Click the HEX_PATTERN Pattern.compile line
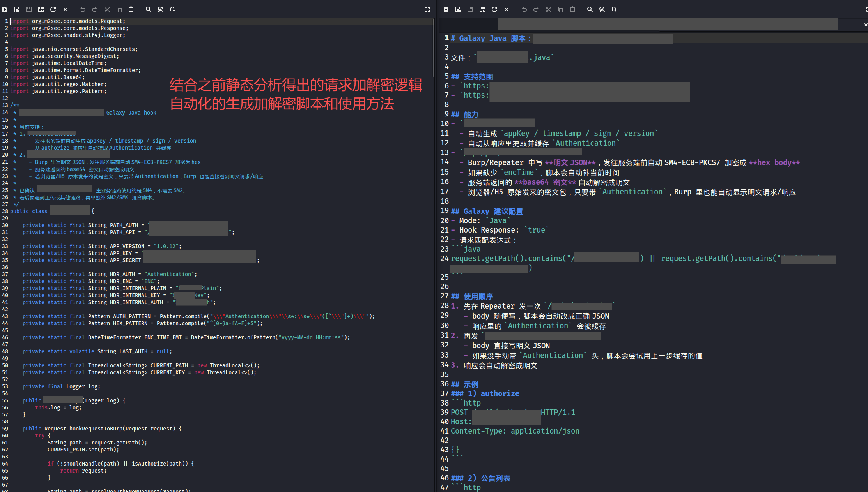Image resolution: width=868 pixels, height=492 pixels. point(143,323)
